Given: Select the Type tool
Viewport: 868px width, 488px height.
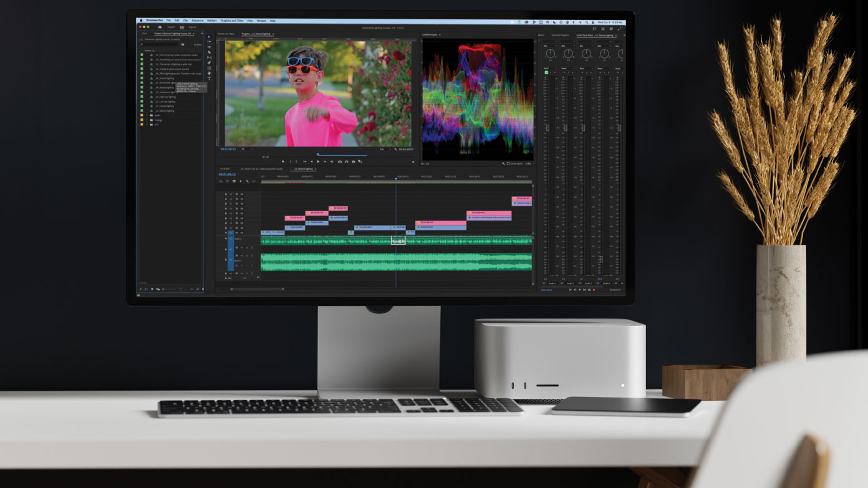Looking at the screenshot, I should click(210, 79).
